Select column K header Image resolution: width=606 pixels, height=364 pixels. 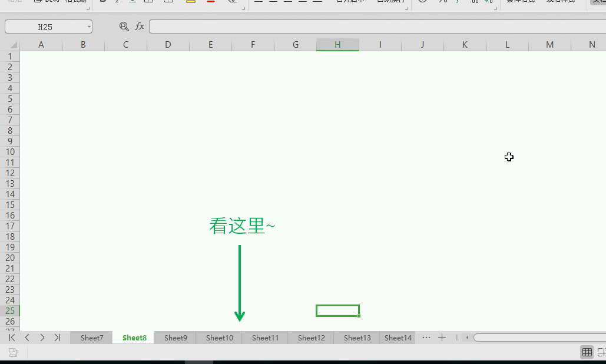(x=465, y=45)
